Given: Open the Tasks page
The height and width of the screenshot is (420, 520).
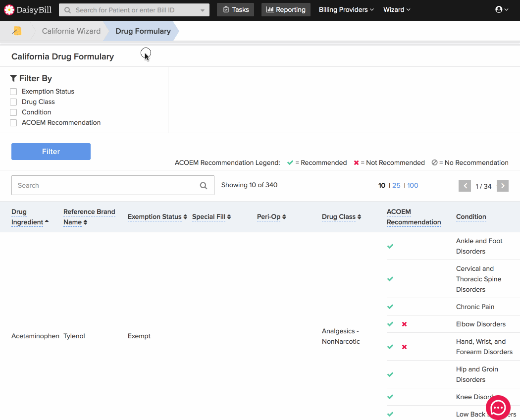Looking at the screenshot, I should click(x=236, y=10).
